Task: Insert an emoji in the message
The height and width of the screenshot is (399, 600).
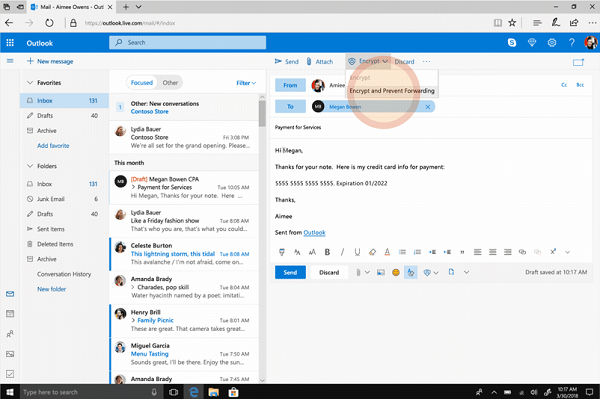Action: tap(396, 272)
